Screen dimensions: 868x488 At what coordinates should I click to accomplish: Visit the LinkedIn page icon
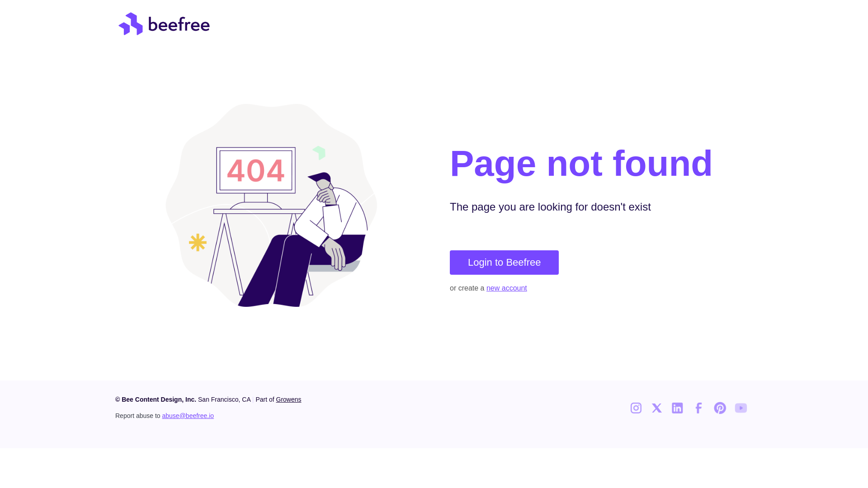(x=677, y=408)
